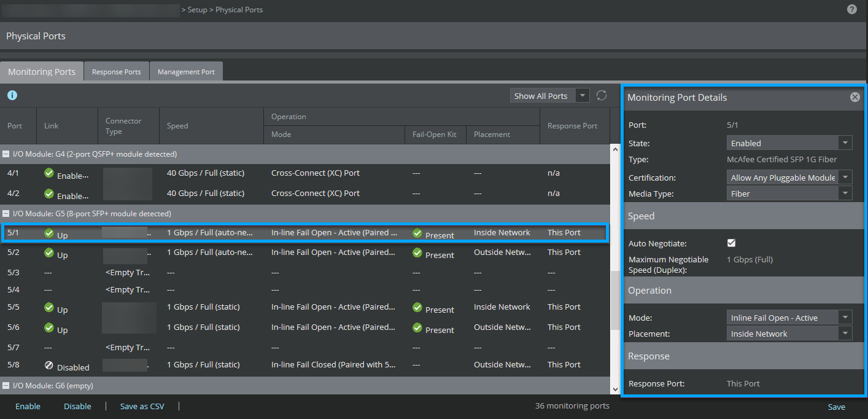This screenshot has width=868, height=419.
Task: Open the help question mark icon
Action: click(852, 9)
